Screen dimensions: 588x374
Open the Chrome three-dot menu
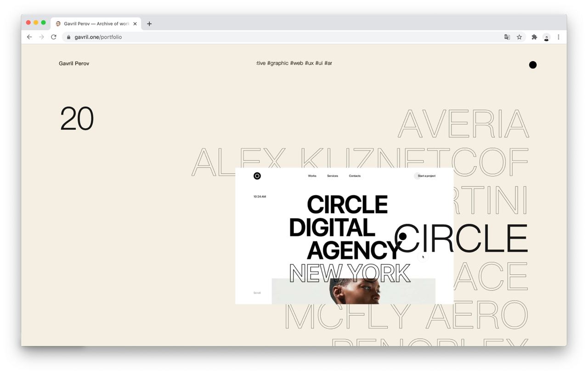(x=559, y=37)
